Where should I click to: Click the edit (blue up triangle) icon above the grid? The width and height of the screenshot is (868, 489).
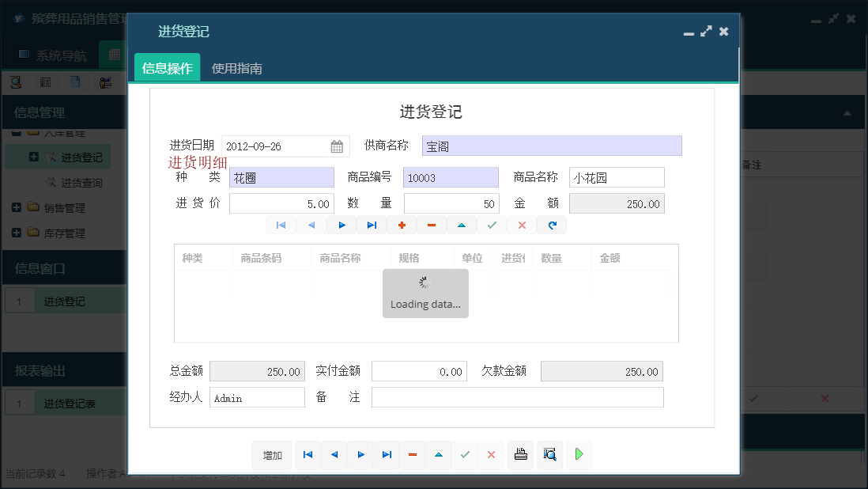[462, 225]
